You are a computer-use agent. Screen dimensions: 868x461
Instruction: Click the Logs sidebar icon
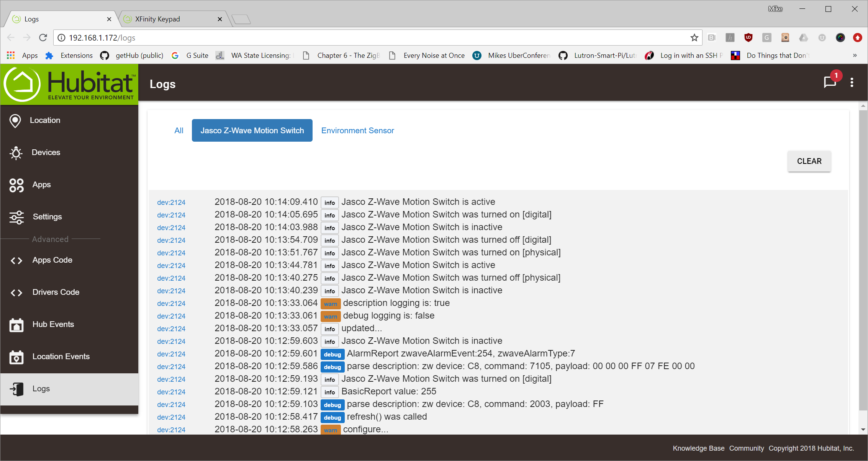(16, 389)
